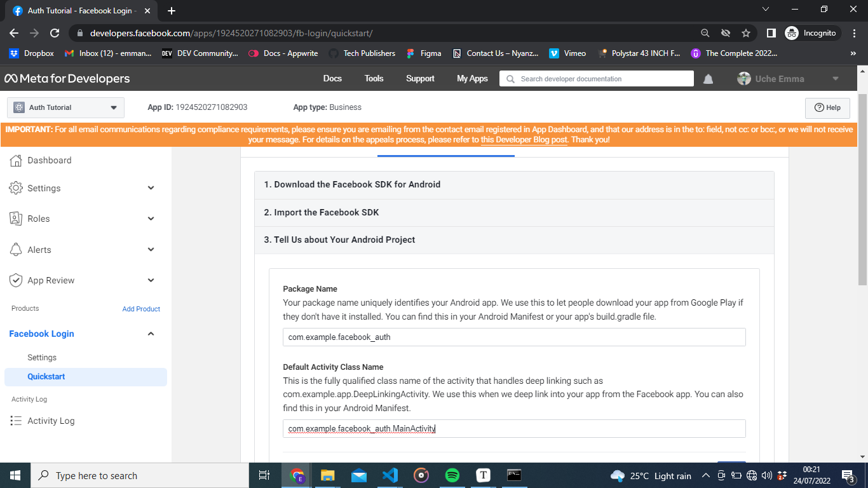Expand step 1 Download the Facebook SDK
868x488 pixels.
[x=514, y=185]
